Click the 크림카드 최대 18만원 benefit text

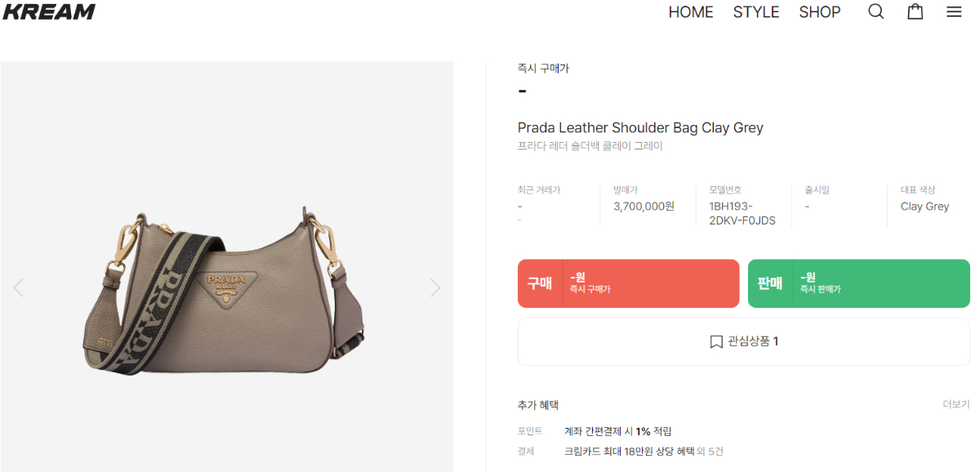pos(629,451)
